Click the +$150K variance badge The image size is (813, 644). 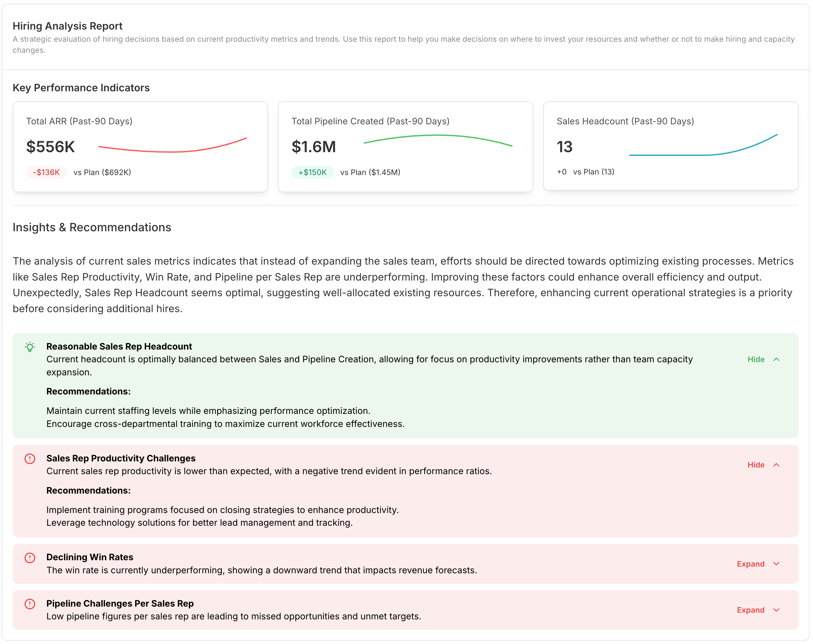pos(312,172)
